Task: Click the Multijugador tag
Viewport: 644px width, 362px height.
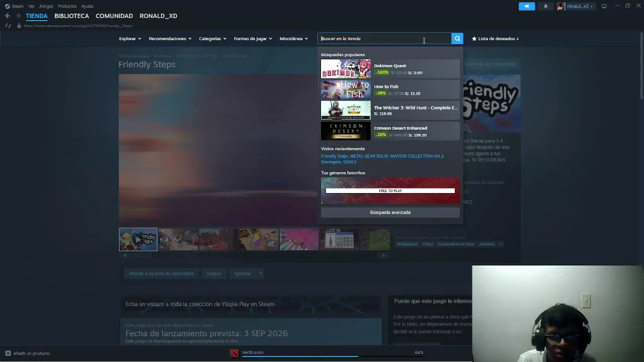Action: pos(408,244)
